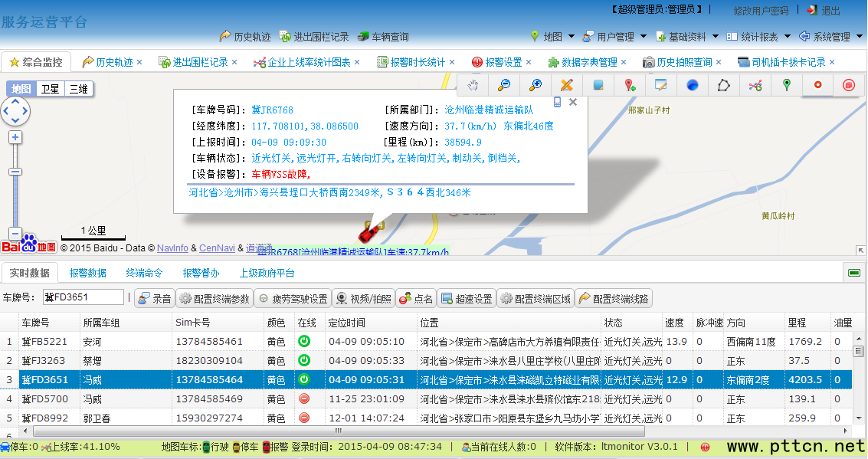The image size is (868, 459).
Task: Click the 修改用户密码 link
Action: click(760, 11)
